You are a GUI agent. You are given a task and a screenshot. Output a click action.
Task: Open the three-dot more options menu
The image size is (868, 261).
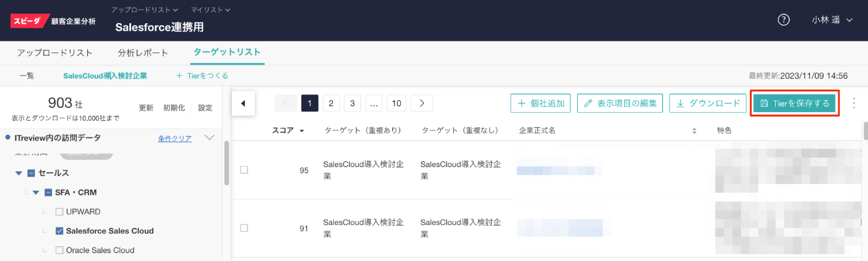tap(853, 103)
